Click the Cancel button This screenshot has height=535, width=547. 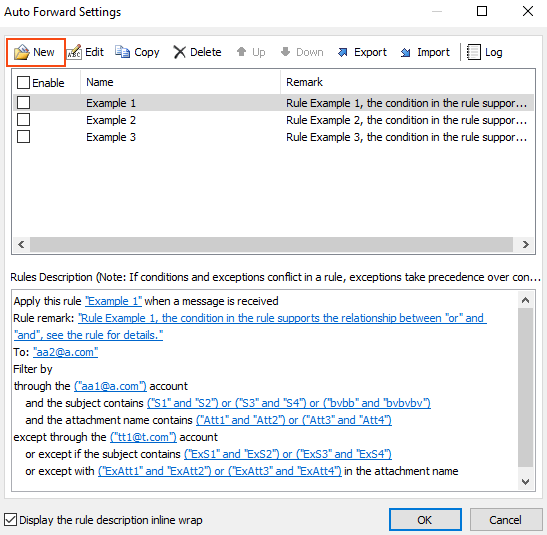pyautogui.click(x=505, y=520)
